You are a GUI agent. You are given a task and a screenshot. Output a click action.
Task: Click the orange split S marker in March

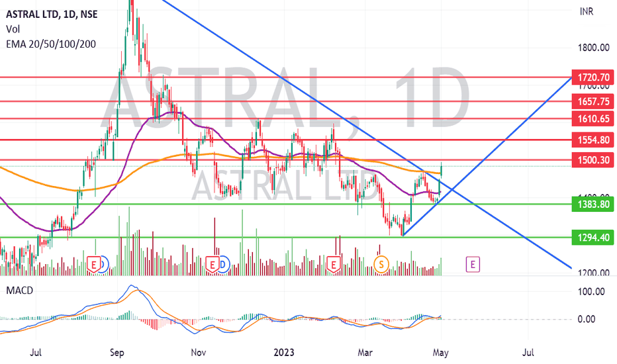pos(381,265)
